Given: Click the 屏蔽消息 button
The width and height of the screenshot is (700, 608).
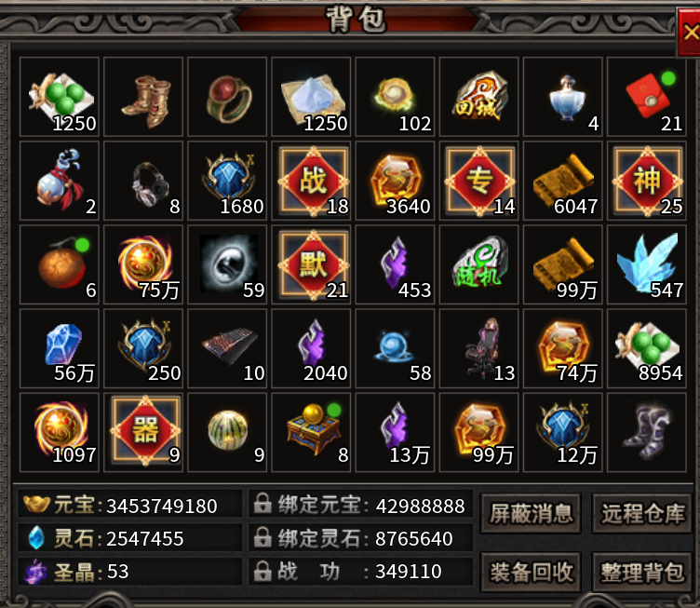Looking at the screenshot, I should click(x=531, y=513).
